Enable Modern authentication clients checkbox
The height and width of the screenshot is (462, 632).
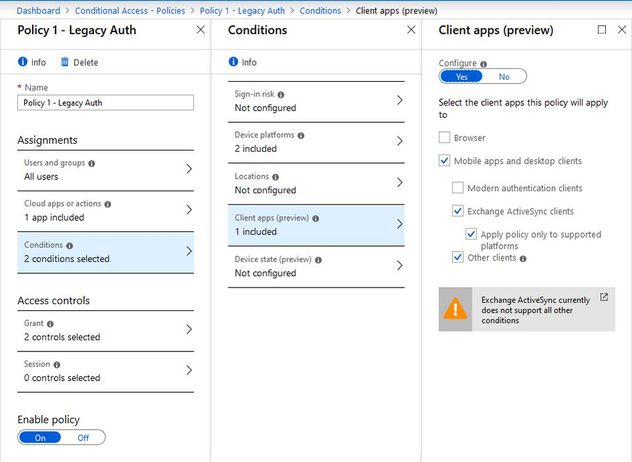coord(458,188)
